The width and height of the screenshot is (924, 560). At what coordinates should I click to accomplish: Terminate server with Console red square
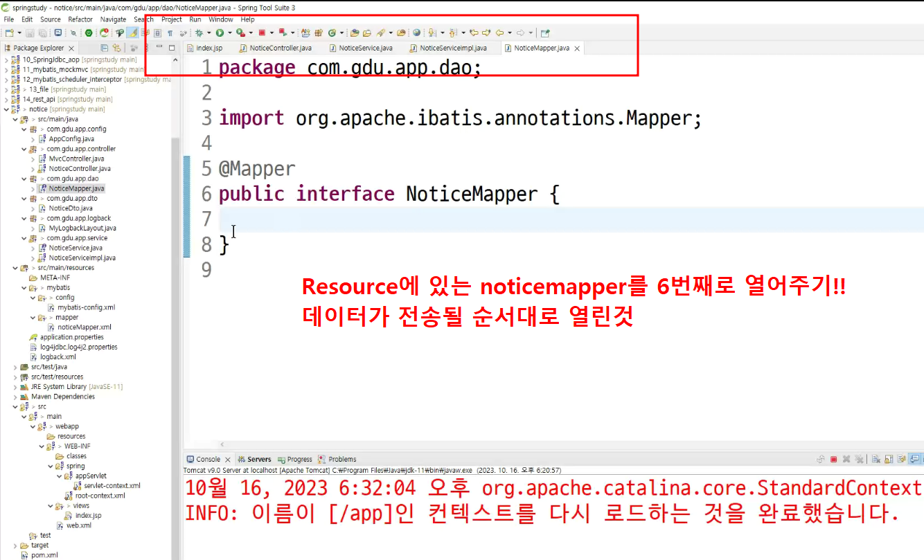(x=833, y=459)
